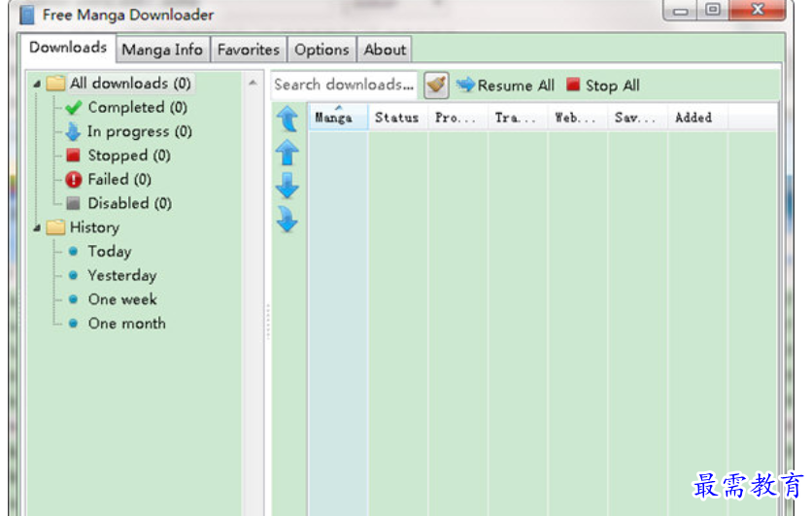Move download down with straight down arrow
812x516 pixels.
coord(288,186)
